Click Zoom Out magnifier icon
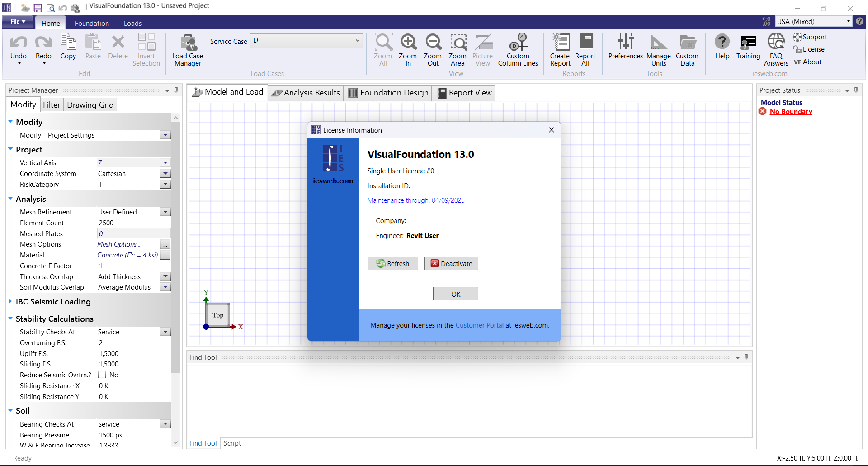Viewport: 868px width, 466px height. click(x=433, y=42)
